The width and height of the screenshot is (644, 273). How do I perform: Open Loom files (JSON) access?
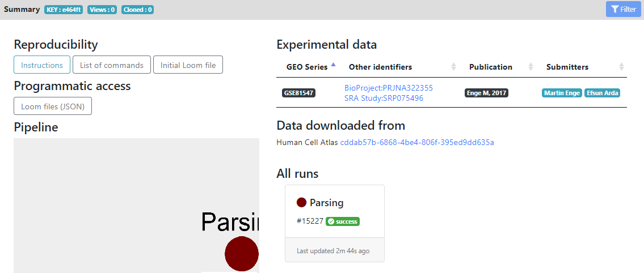point(53,106)
